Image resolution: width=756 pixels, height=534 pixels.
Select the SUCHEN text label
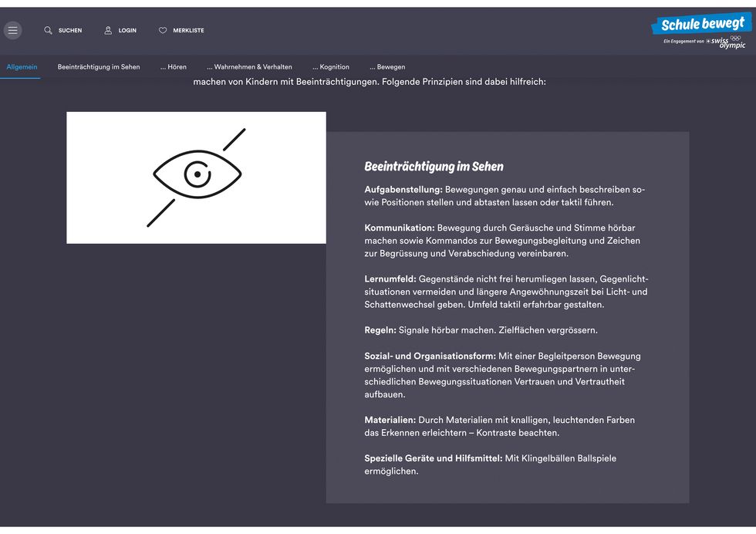70,31
